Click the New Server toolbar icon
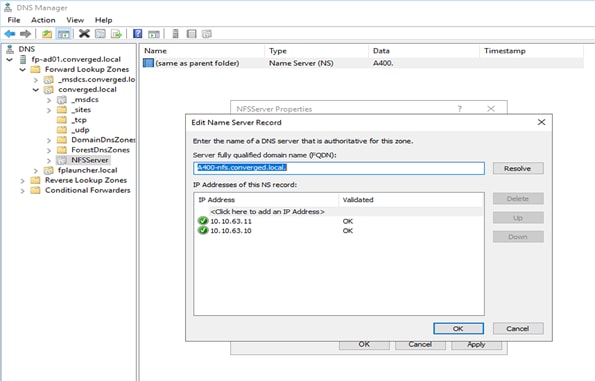 click(175, 34)
